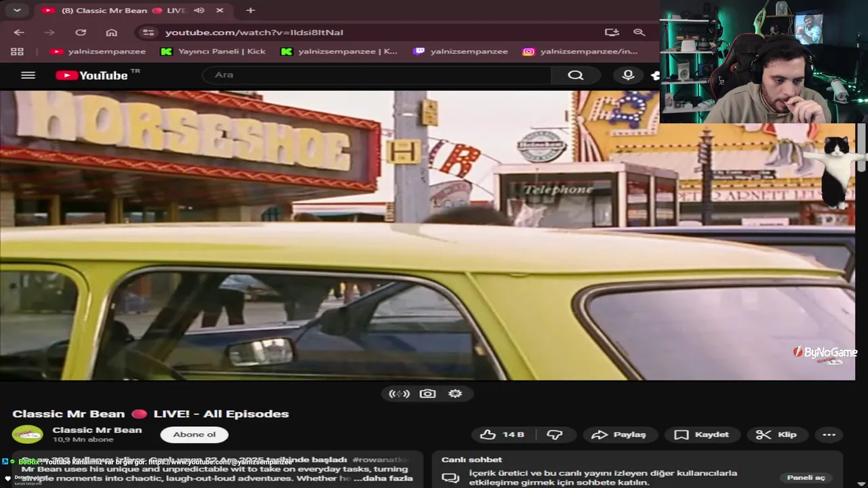Go back using browser back arrow
Screen dimensions: 868x488
[19, 32]
